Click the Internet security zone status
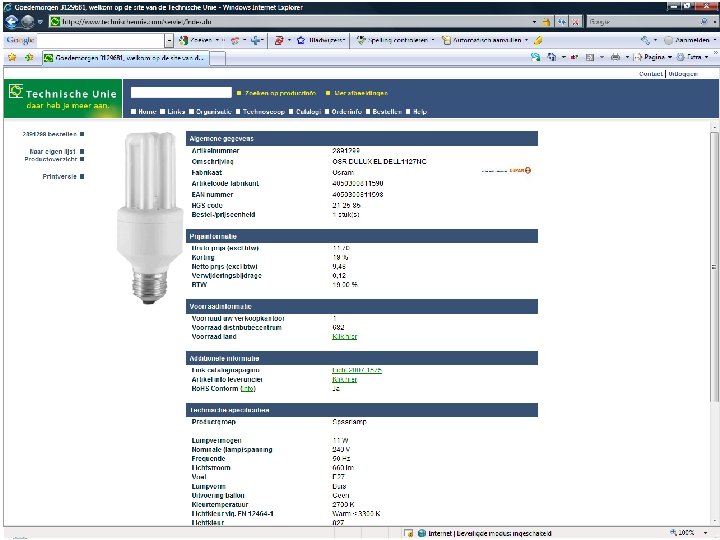 tap(485, 533)
